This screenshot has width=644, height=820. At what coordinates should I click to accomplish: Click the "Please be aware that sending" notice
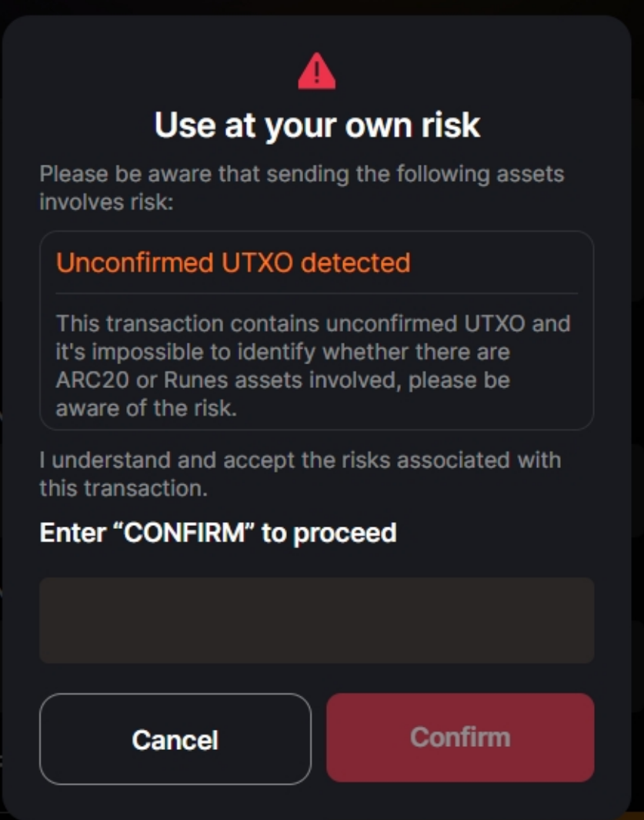[302, 174]
